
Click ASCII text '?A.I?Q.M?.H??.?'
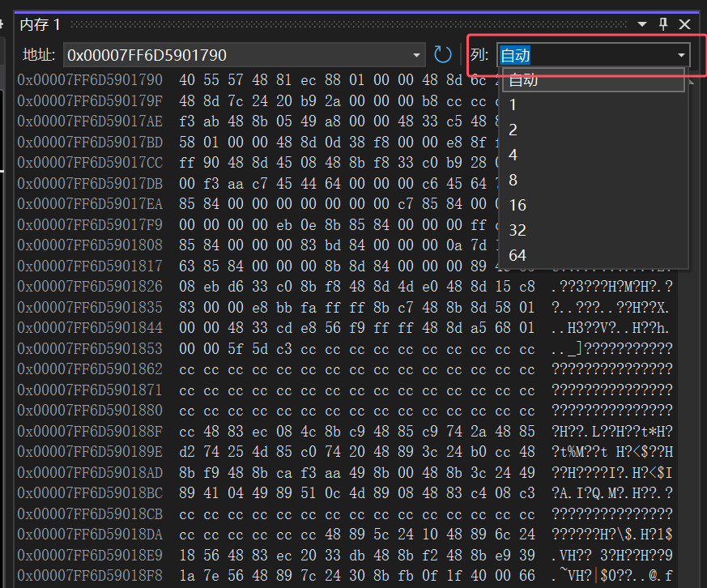click(x=612, y=493)
